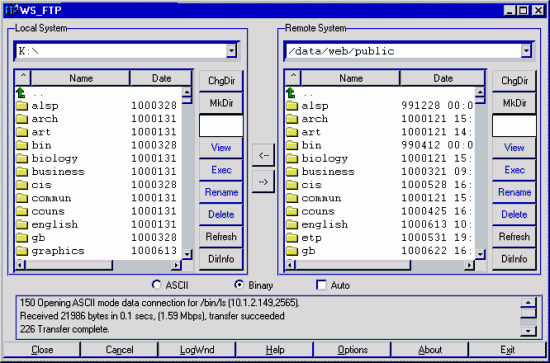Screen dimensions: 550x363
Task: Click the local View button
Action: point(221,148)
